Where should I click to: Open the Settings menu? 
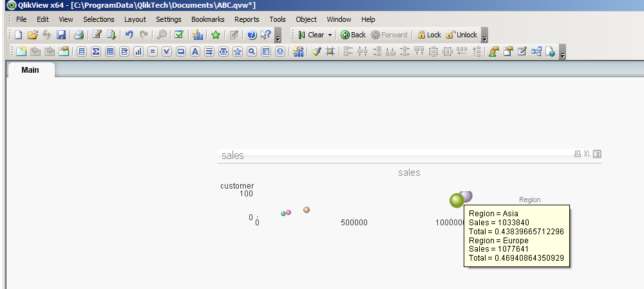pos(168,19)
